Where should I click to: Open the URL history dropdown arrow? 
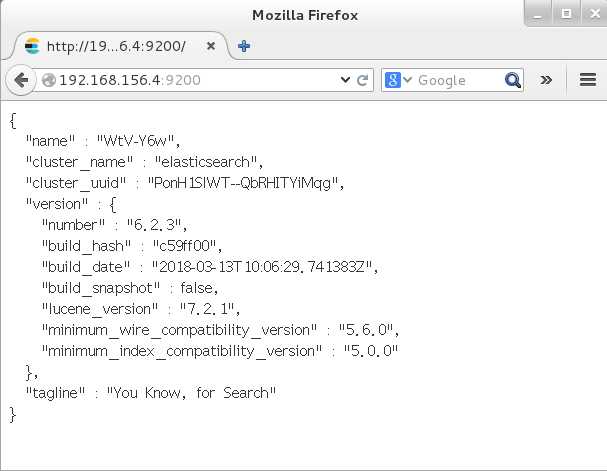[345, 80]
